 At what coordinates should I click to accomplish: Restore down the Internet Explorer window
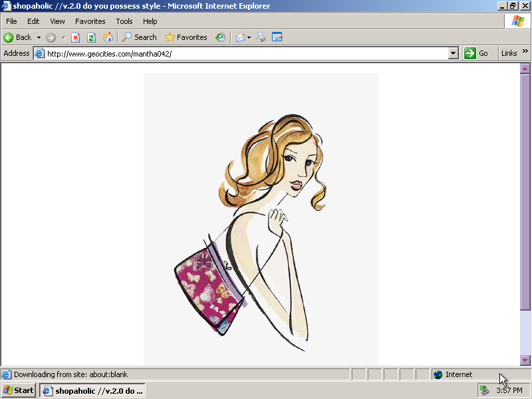513,6
